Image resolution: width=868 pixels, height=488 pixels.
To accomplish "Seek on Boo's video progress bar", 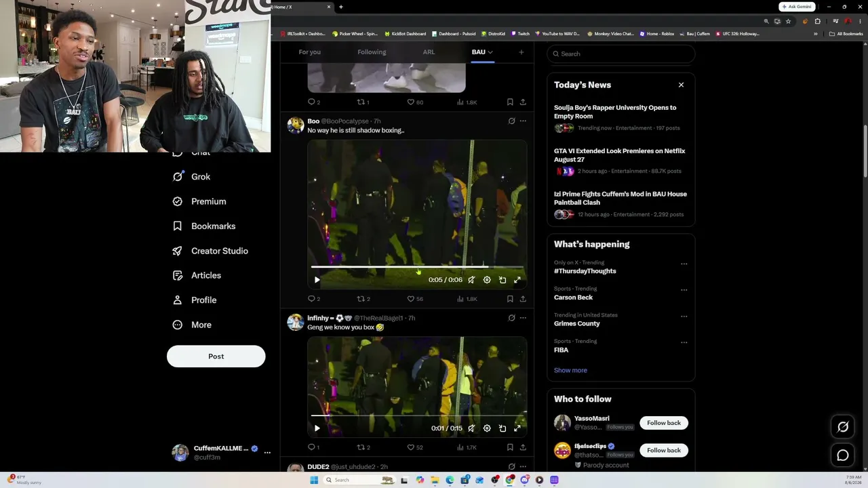I will 417,267.
